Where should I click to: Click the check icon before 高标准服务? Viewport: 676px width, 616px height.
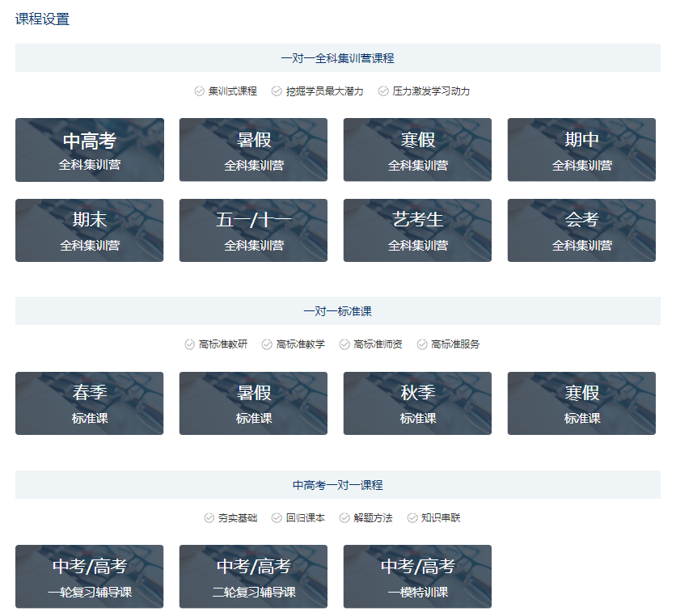[422, 344]
